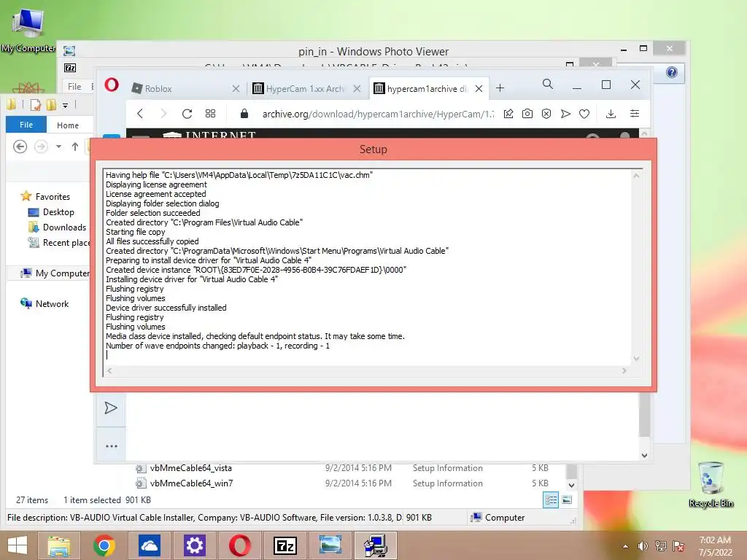Click the volume speaker tray icon
The width and height of the screenshot is (747, 560).
click(x=643, y=546)
